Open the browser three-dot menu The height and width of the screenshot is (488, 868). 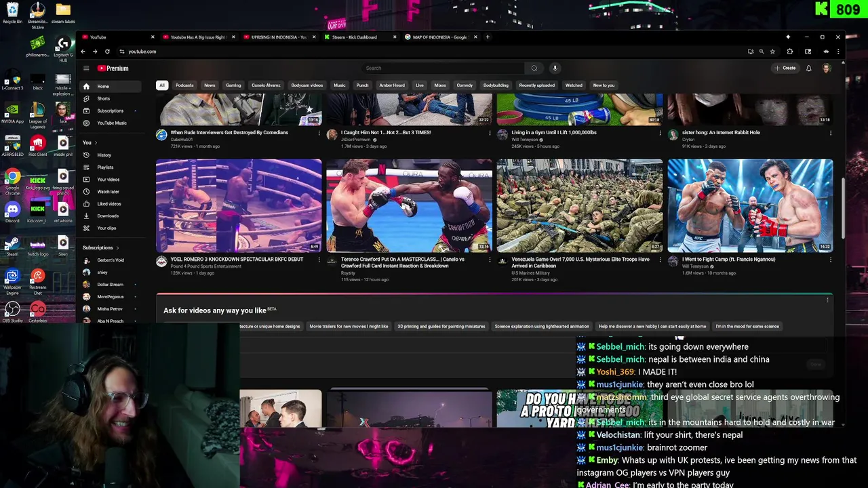point(838,52)
